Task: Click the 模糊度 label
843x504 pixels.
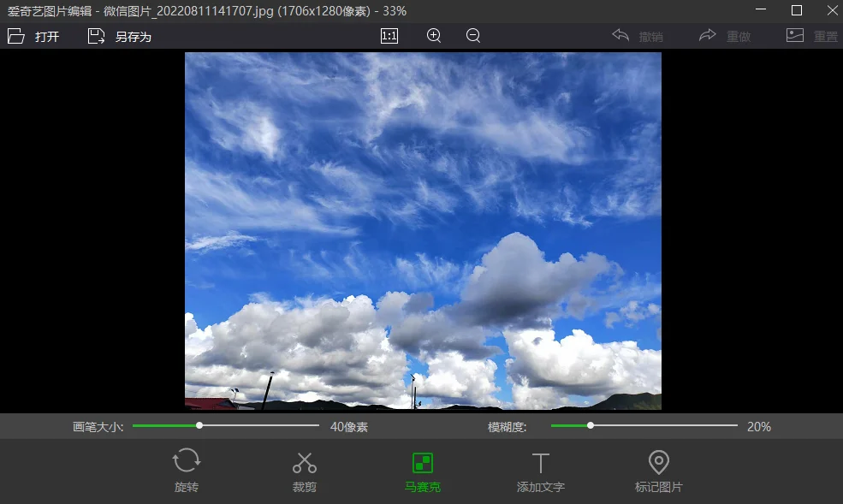Action: click(507, 427)
